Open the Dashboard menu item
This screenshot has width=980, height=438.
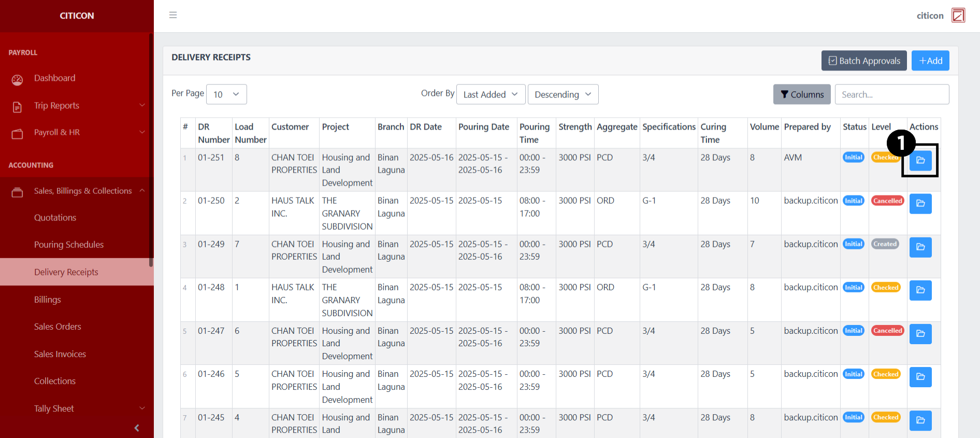tap(54, 78)
